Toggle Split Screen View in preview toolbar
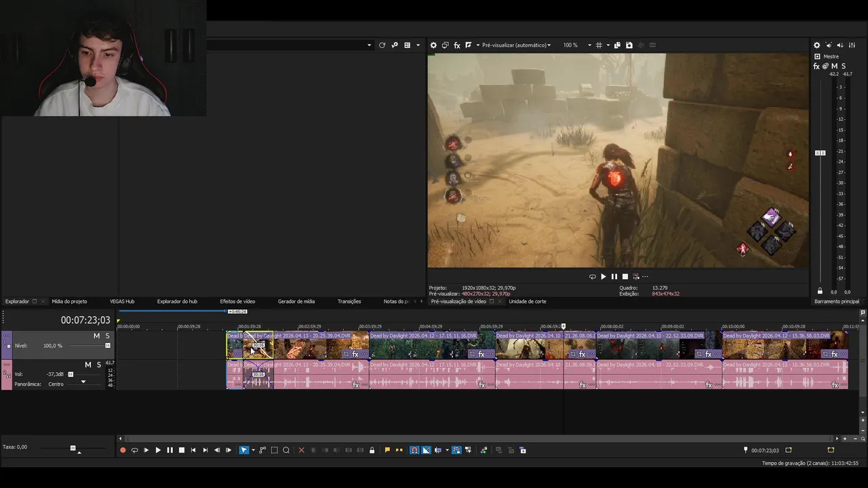The width and height of the screenshot is (868, 488). coord(469,45)
